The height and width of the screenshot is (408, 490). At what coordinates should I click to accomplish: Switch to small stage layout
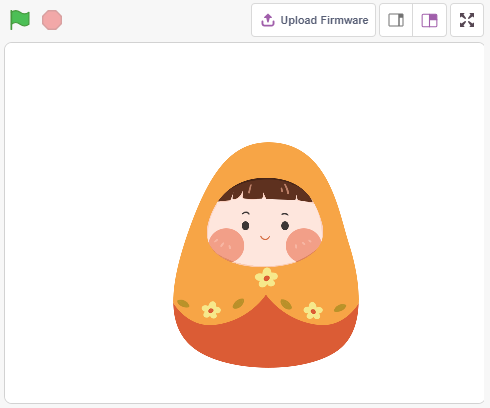pos(396,20)
